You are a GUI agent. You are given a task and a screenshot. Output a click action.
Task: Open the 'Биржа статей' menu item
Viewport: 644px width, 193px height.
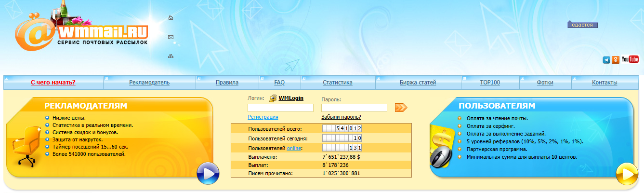tap(418, 83)
